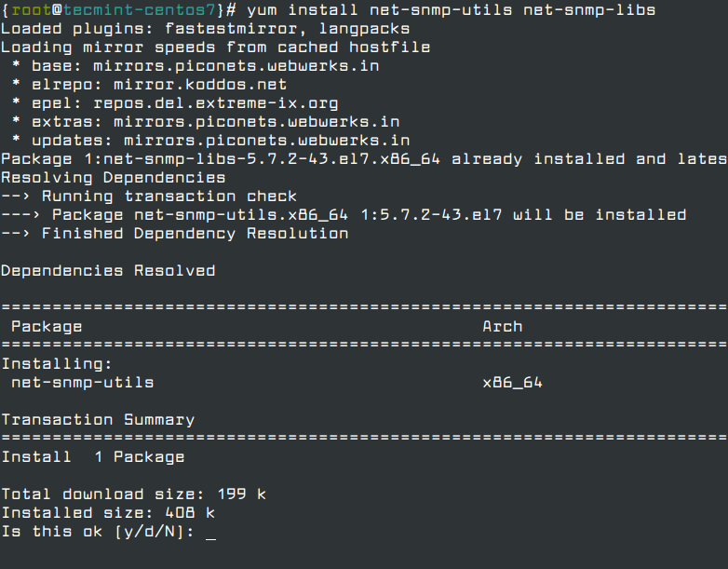Screen dimensions: 728x569
Task: Click the net-snmp-libs already installed line
Action: 363,159
